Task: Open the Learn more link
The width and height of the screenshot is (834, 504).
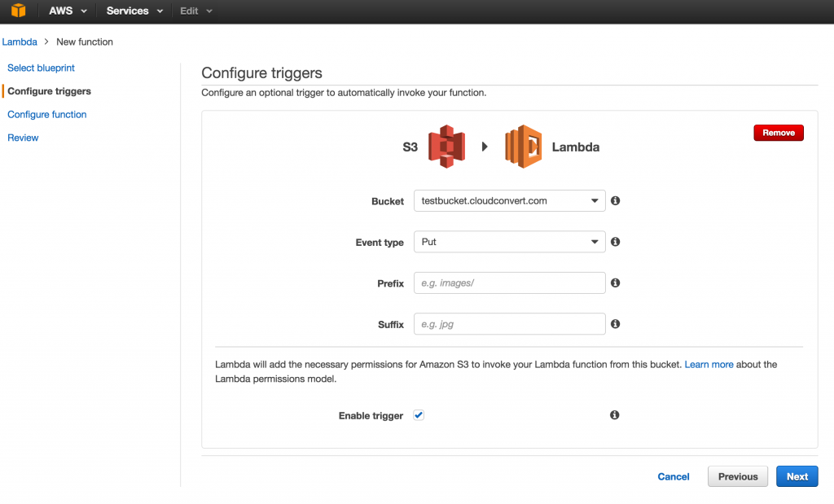Action: 709,364
